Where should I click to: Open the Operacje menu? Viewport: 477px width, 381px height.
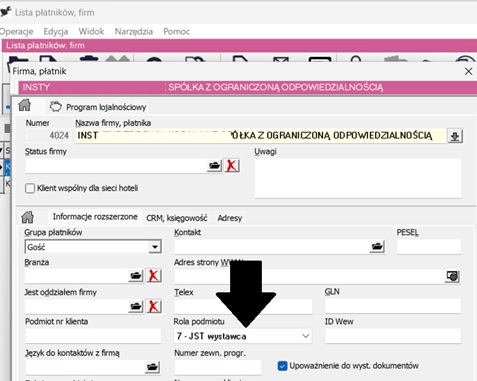click(x=16, y=32)
